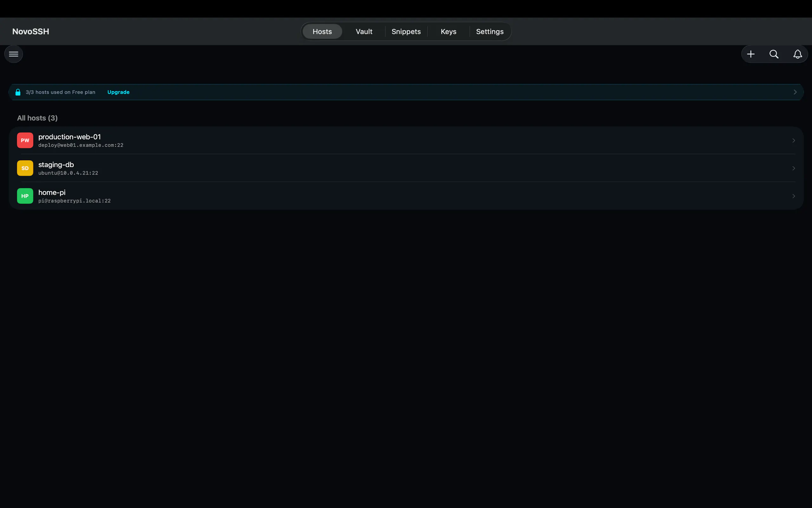Click the NovoSSH app title
This screenshot has width=812, height=508.
coord(30,31)
